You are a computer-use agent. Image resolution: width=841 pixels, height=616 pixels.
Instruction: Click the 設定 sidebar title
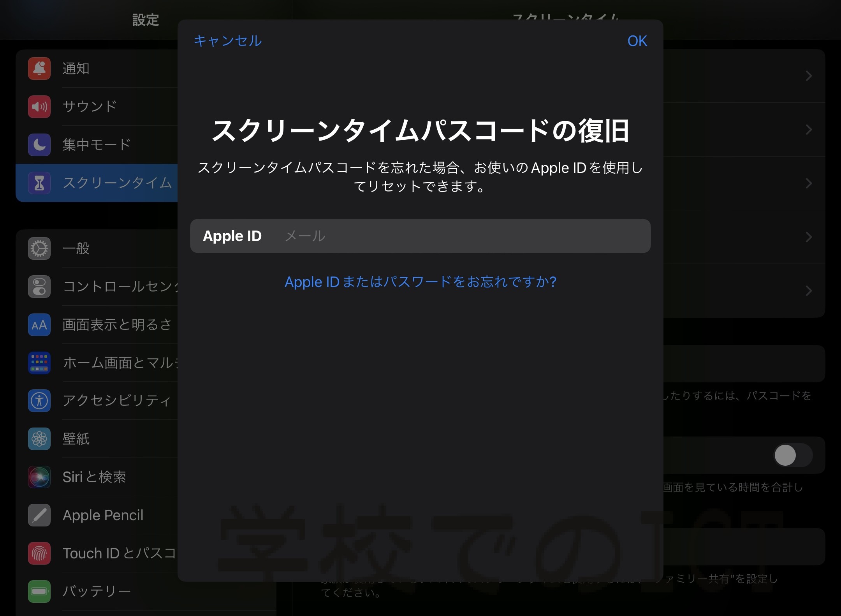[146, 20]
